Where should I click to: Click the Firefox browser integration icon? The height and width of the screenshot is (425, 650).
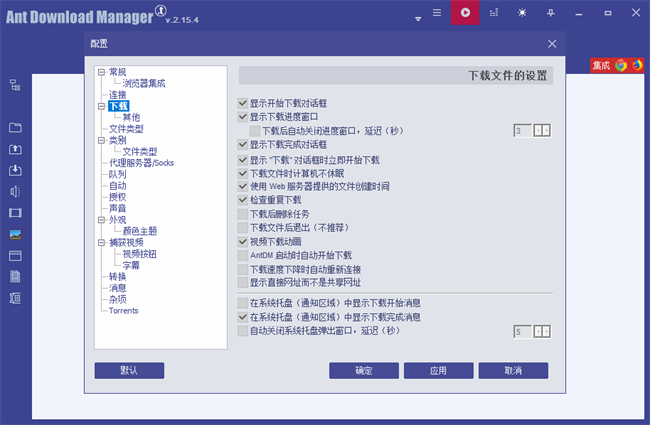pos(636,65)
